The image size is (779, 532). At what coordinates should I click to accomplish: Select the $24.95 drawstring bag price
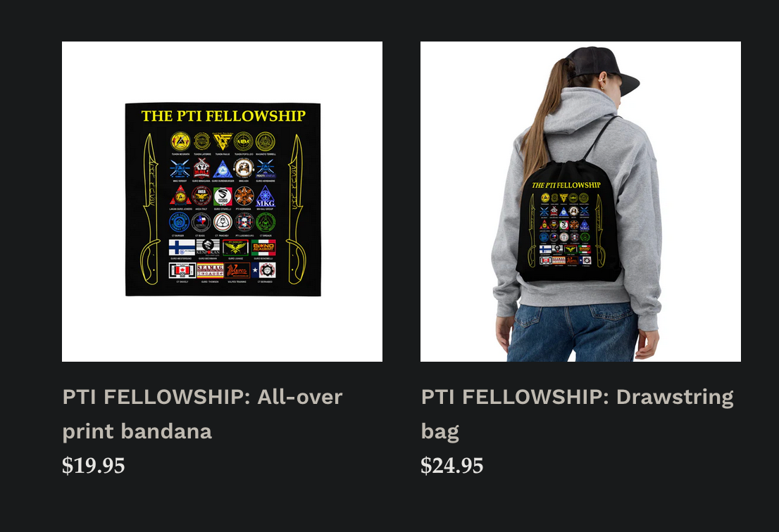click(451, 466)
